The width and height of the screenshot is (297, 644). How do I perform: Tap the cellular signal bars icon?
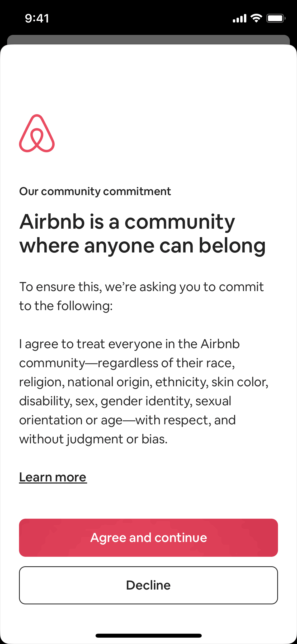pos(239,19)
